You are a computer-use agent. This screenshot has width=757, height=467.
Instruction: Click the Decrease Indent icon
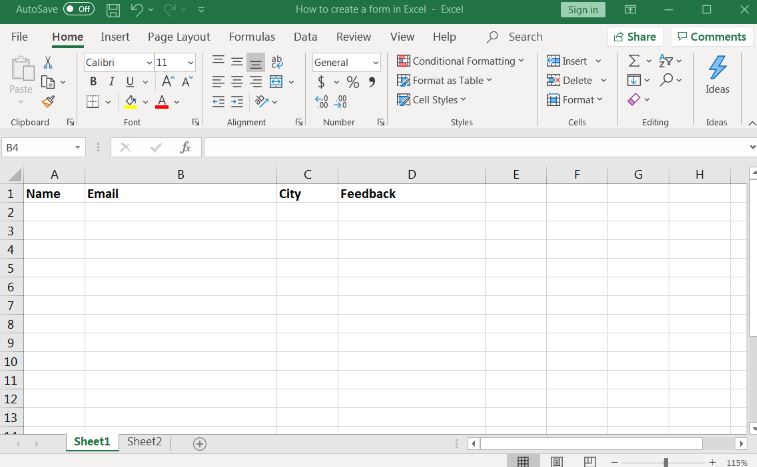coord(218,101)
